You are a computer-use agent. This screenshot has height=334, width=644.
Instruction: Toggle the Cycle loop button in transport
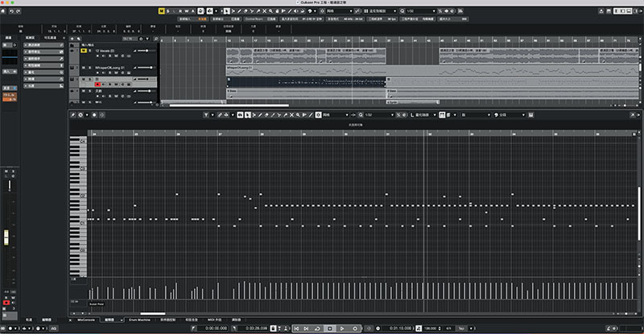[x=318, y=328]
